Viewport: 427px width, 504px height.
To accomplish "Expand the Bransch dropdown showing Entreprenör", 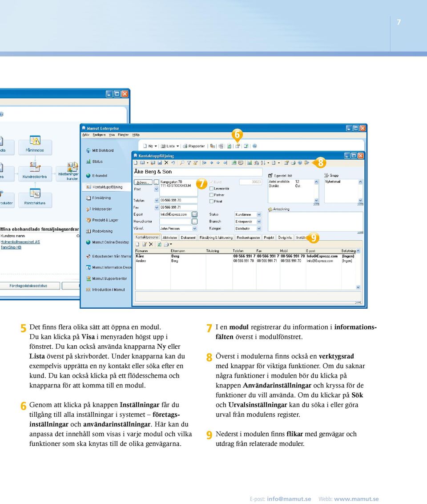I will click(258, 222).
